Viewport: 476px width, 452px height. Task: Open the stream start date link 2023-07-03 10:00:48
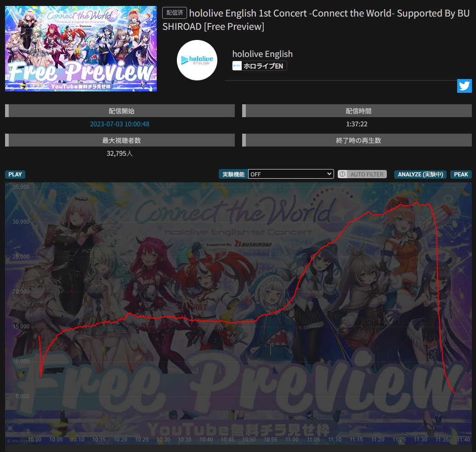pos(119,124)
